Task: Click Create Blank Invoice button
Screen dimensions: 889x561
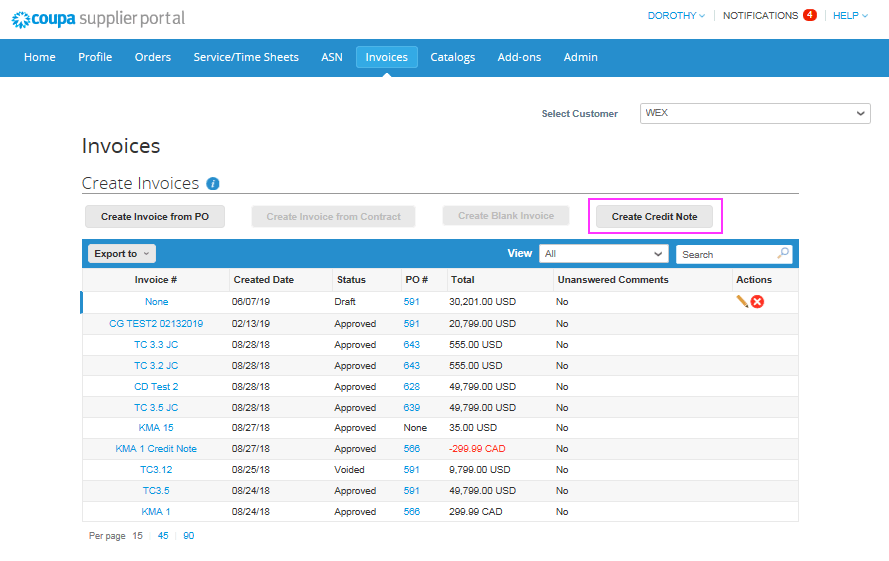Action: point(506,216)
